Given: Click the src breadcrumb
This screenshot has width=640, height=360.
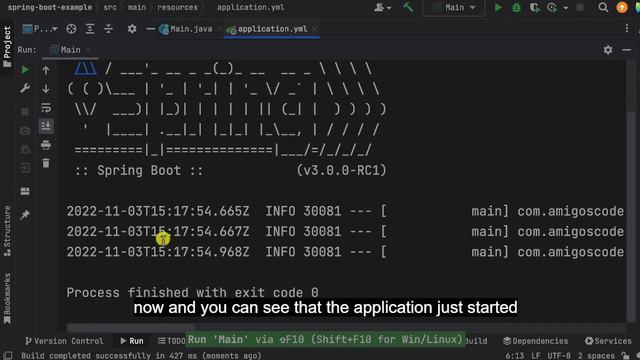Looking at the screenshot, I should point(110,7).
